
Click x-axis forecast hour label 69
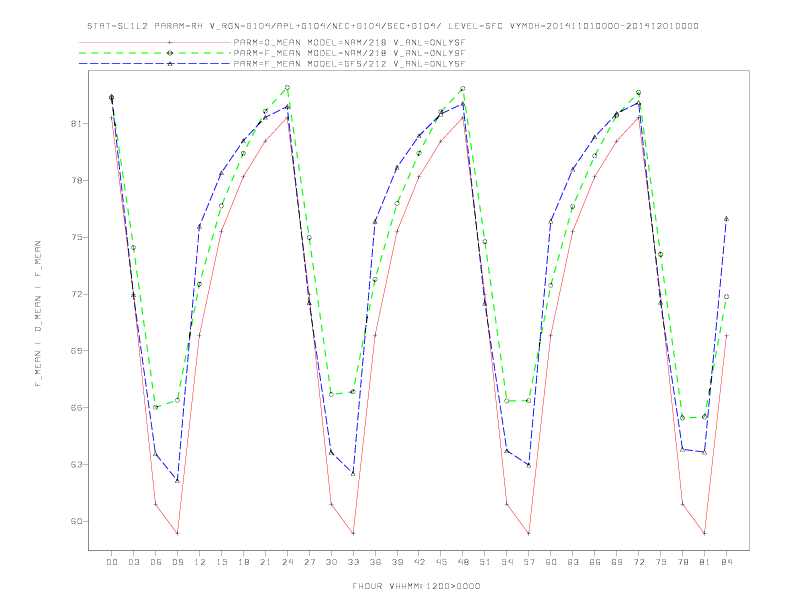click(617, 562)
